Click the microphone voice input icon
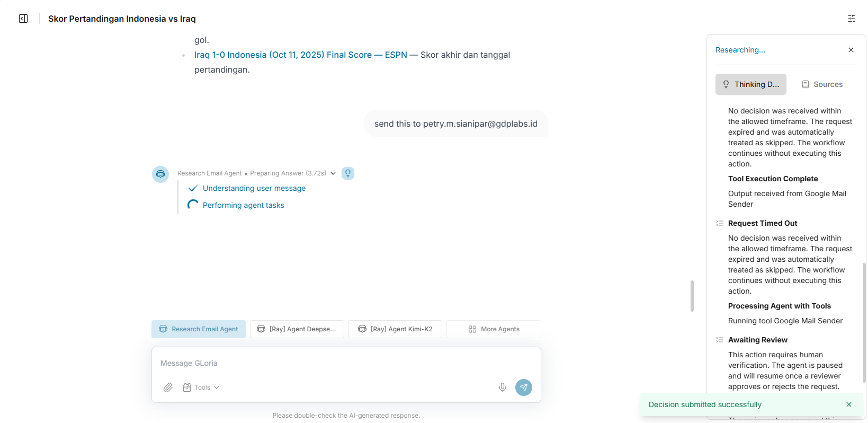868x423 pixels. 502,387
